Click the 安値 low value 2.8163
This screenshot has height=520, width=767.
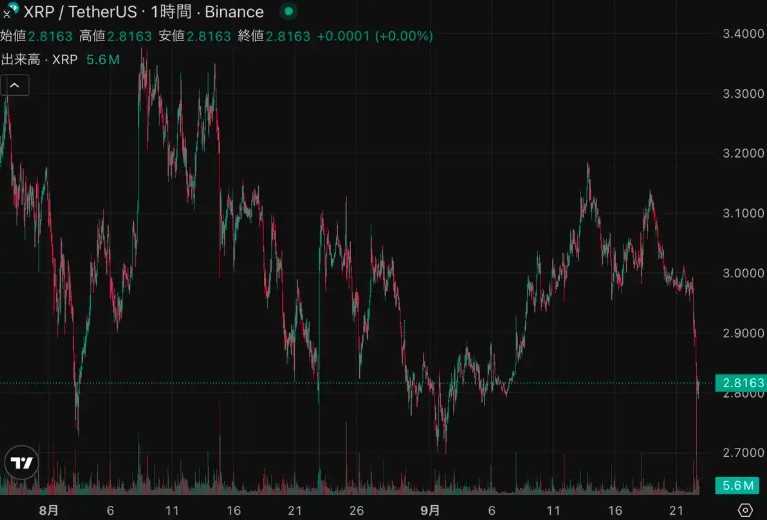pos(209,36)
